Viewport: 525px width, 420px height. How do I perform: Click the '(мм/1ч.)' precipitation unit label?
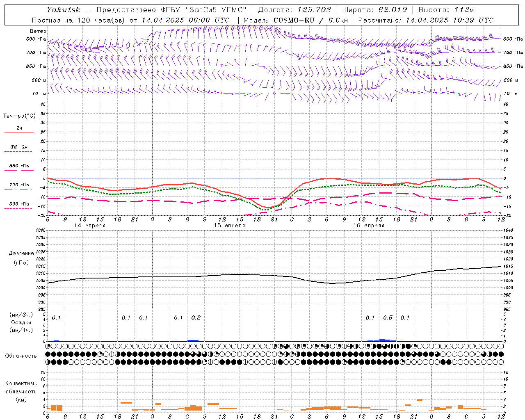click(21, 330)
